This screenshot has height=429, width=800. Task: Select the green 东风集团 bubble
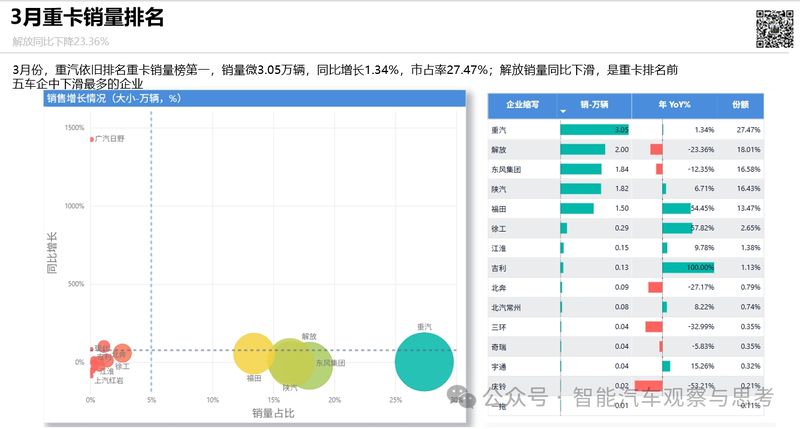tap(300, 361)
